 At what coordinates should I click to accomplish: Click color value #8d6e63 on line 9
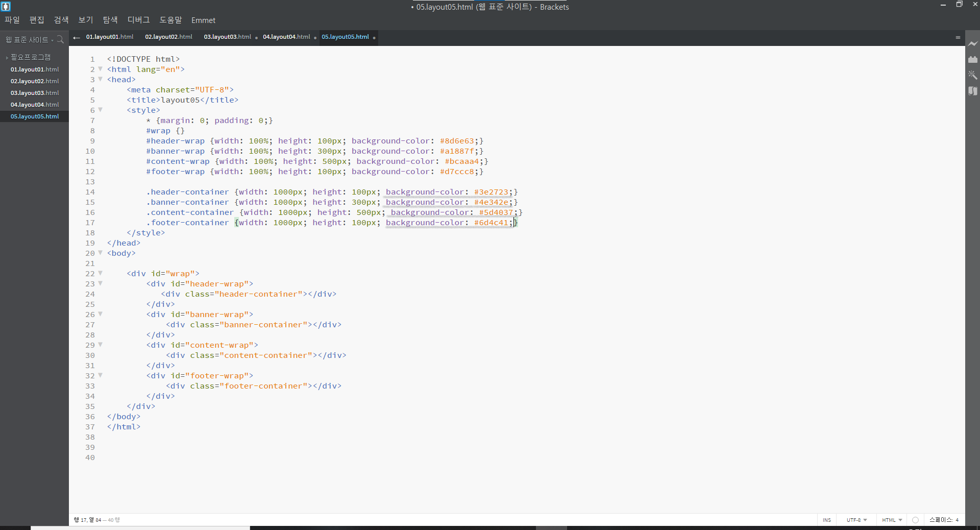coord(457,141)
